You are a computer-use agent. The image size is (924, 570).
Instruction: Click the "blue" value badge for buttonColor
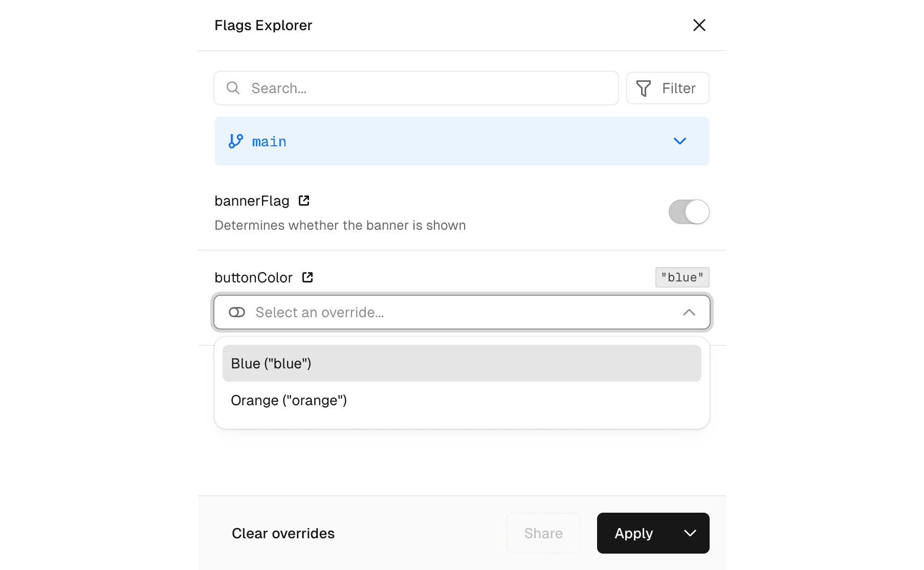(682, 277)
